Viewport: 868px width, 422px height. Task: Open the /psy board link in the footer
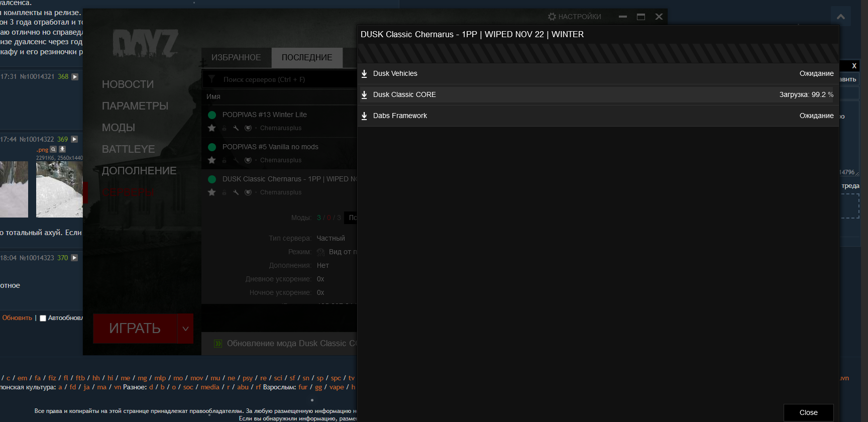pyautogui.click(x=248, y=378)
